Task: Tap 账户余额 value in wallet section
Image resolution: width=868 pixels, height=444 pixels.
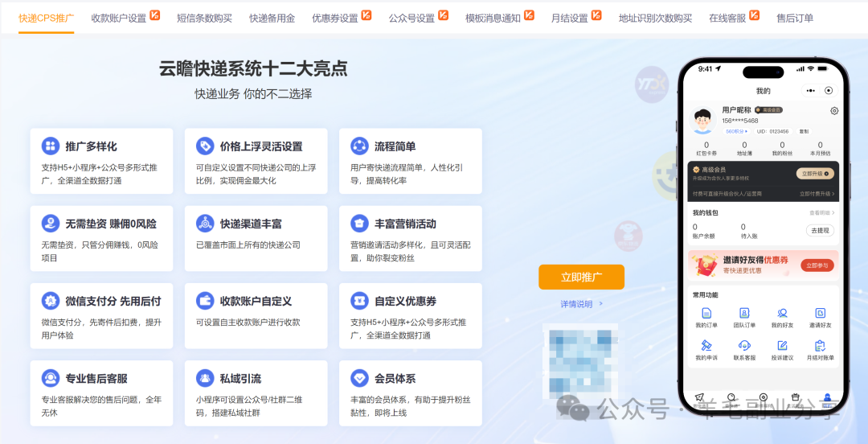Action: point(695,227)
